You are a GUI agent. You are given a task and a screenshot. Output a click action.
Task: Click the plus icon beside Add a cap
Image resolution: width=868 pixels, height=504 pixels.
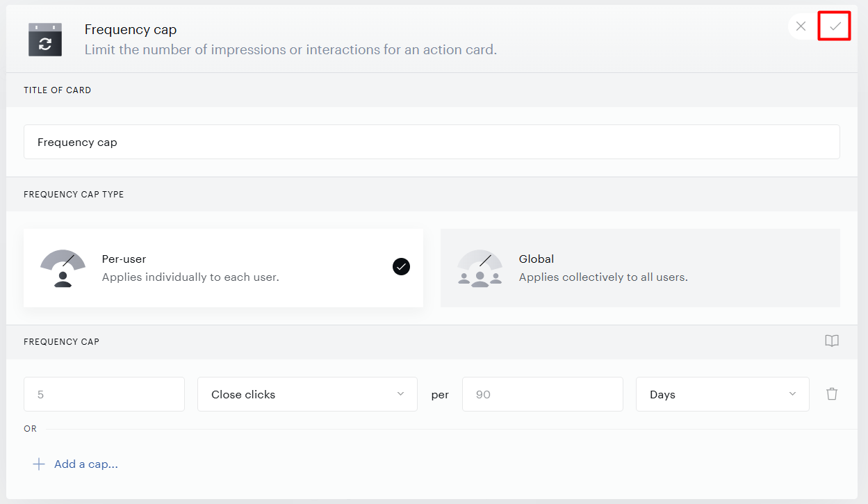[39, 464]
